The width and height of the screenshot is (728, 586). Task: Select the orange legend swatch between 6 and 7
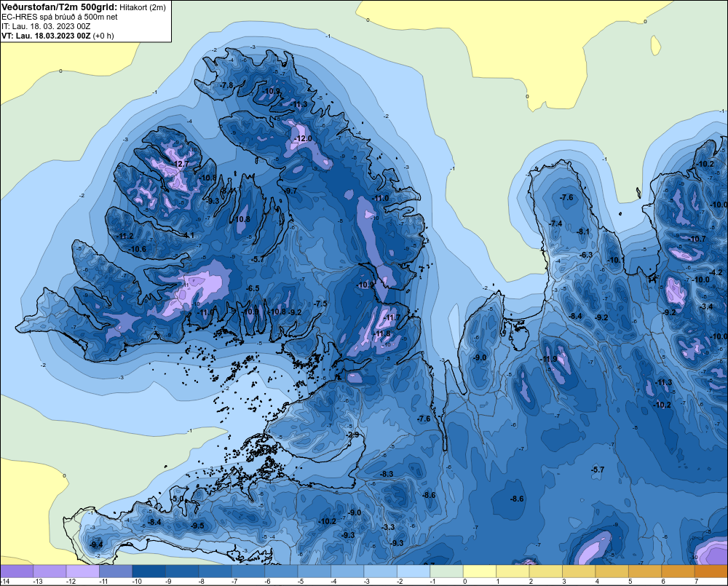pyautogui.click(x=678, y=571)
